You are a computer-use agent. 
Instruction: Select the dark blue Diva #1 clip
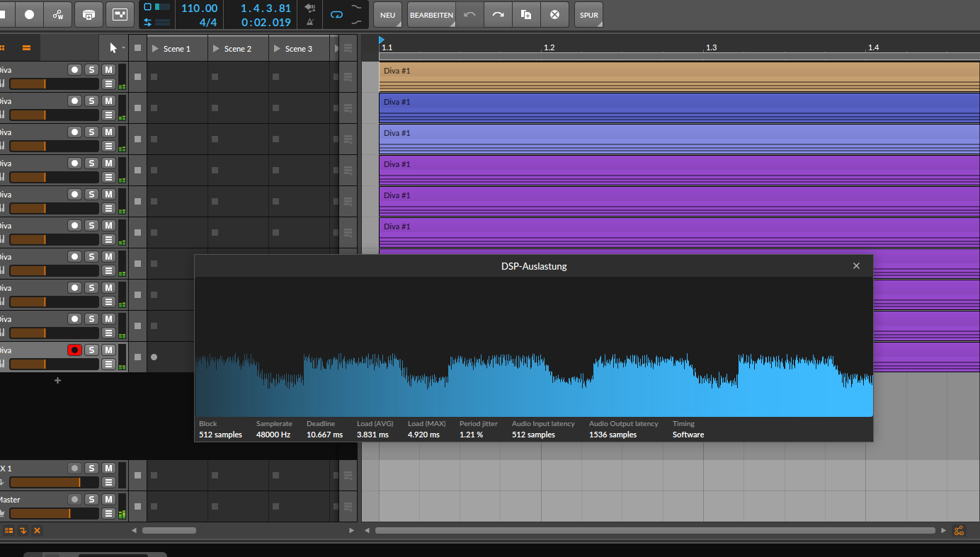pos(679,108)
